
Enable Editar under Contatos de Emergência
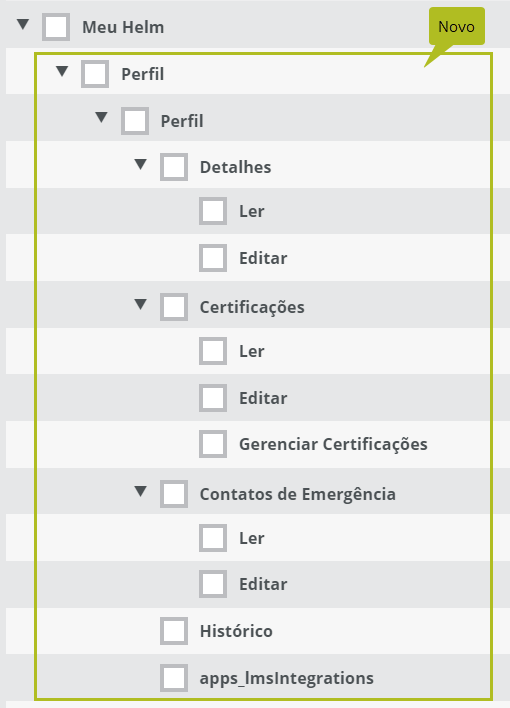point(213,584)
